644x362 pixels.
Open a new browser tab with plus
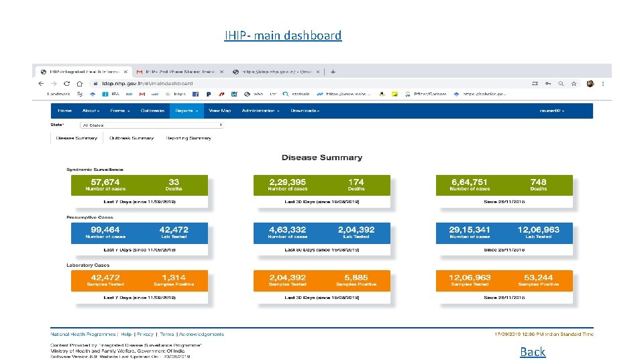click(x=333, y=72)
